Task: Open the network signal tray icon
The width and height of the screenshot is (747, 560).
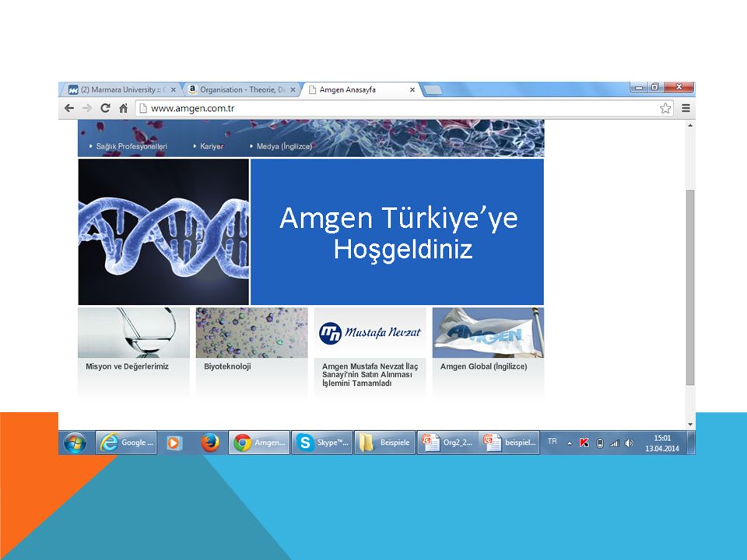Action: (x=615, y=443)
